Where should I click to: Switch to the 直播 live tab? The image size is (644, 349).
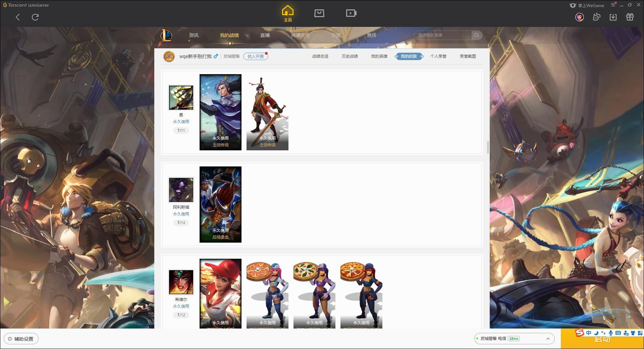pyautogui.click(x=265, y=35)
